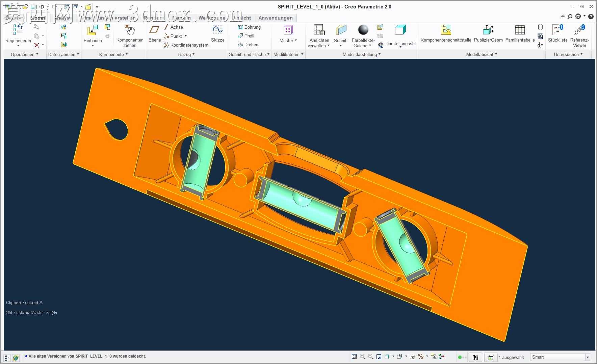Minimize the ribbon with chevron

click(563, 16)
